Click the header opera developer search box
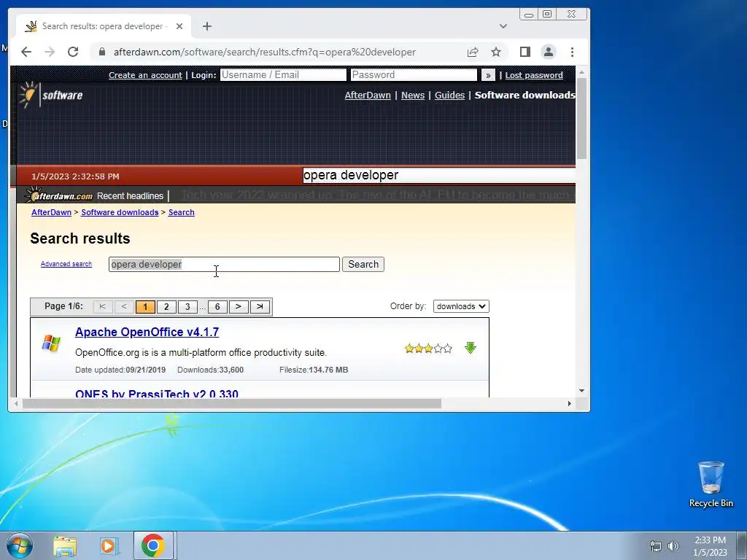 (x=438, y=175)
